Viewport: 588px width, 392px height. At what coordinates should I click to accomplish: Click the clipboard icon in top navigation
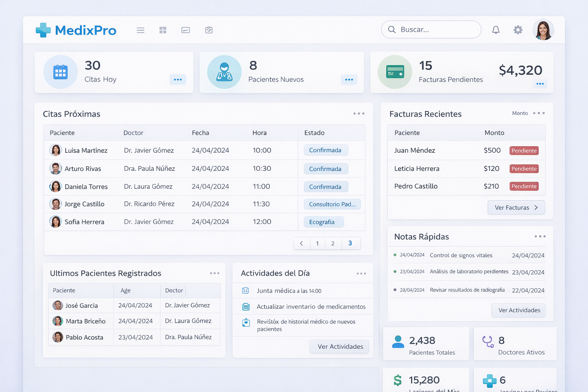pos(209,30)
